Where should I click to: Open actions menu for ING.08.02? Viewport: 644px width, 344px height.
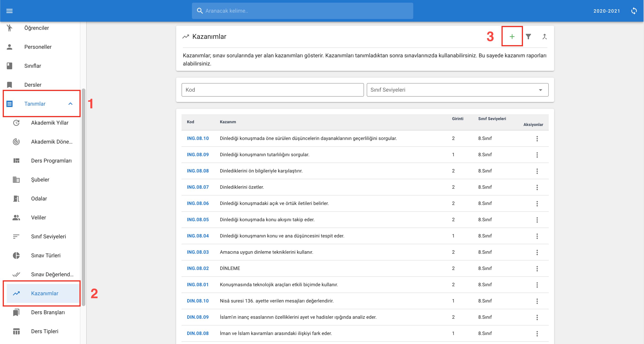pyautogui.click(x=537, y=268)
